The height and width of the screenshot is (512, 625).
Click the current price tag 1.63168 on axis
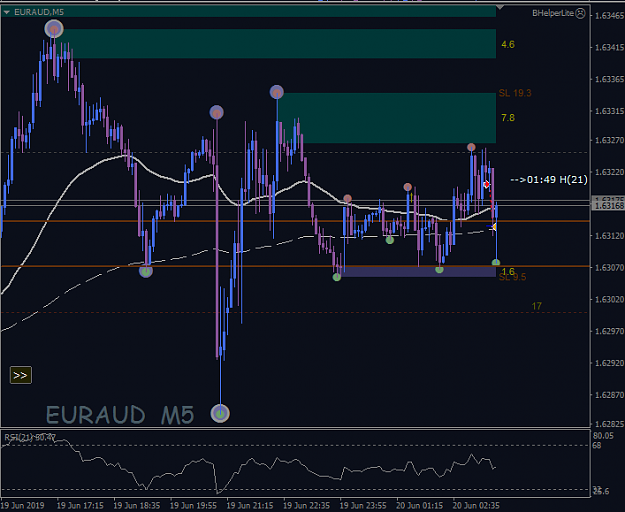click(x=607, y=206)
